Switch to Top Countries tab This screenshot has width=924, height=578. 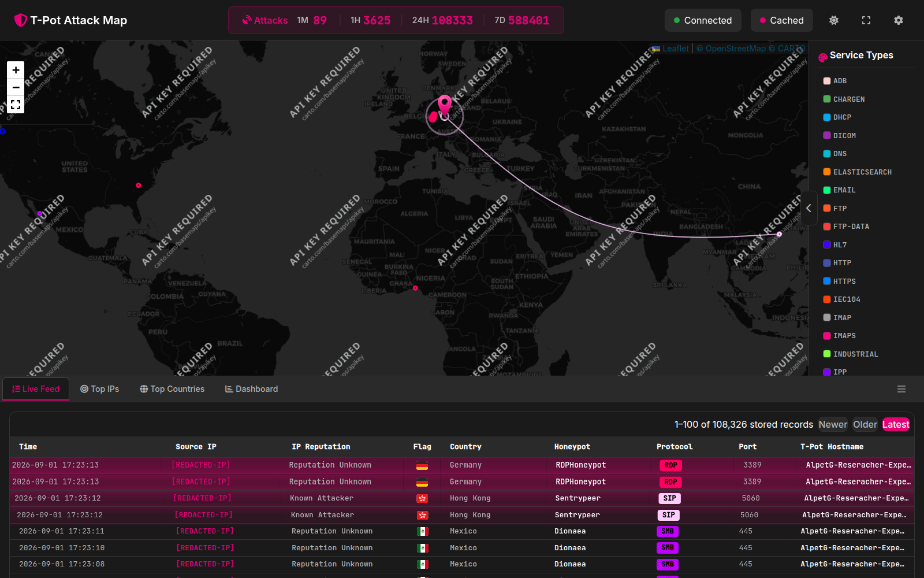coord(172,389)
